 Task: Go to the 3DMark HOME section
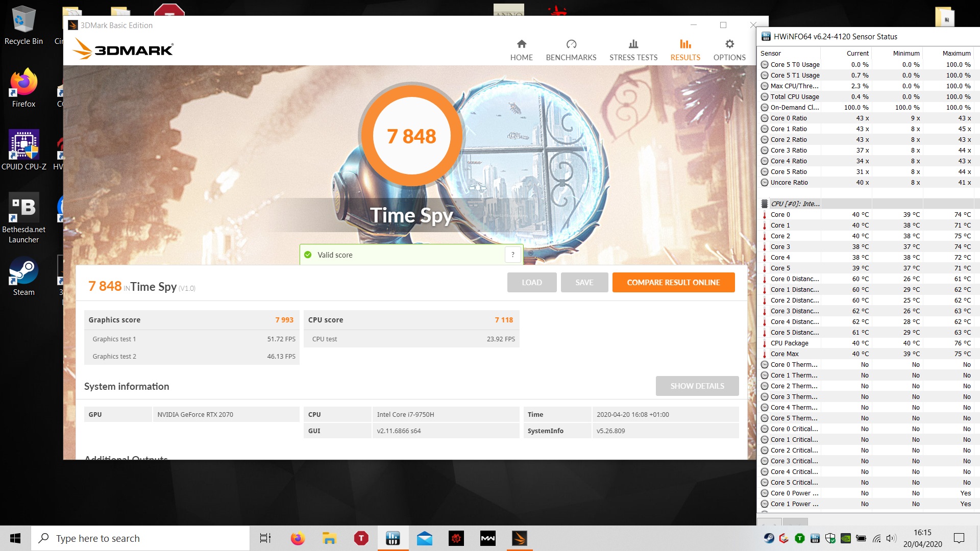tap(521, 50)
